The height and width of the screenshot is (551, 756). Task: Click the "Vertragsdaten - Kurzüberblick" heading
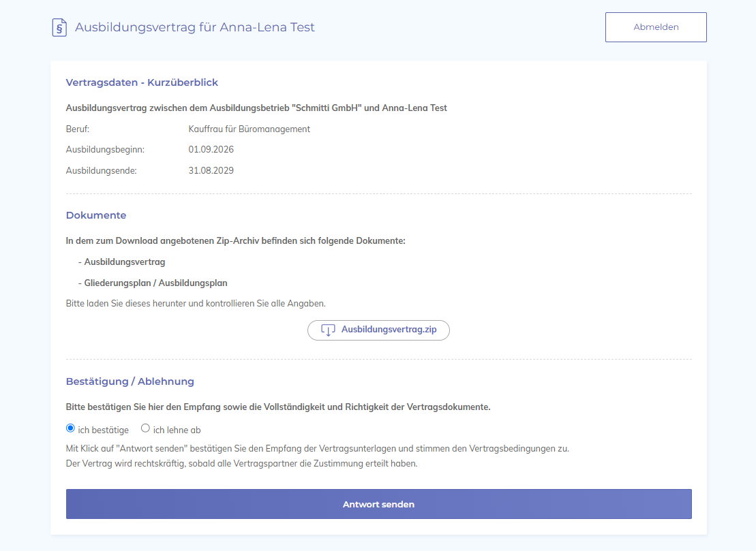point(142,82)
